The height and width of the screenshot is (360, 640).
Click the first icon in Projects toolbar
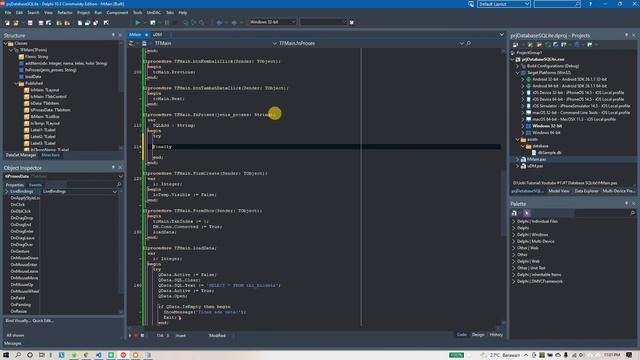(x=515, y=44)
